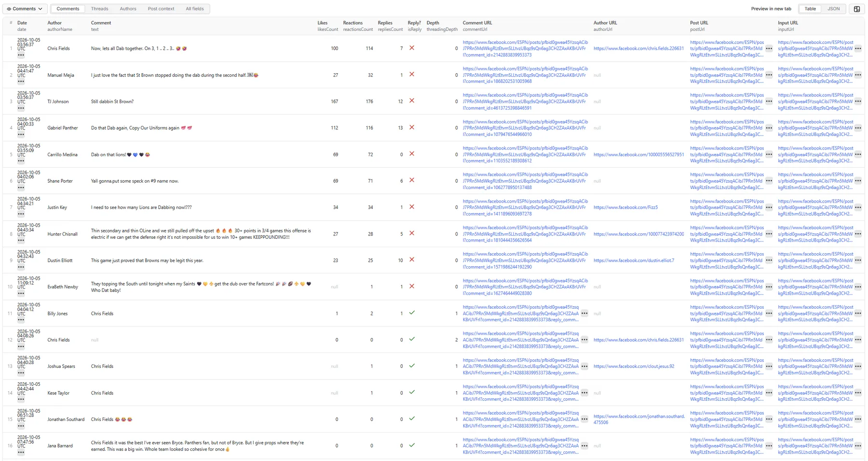Viewport: 868px width, 461px height.
Task: Open the Post context tab
Action: (x=161, y=9)
